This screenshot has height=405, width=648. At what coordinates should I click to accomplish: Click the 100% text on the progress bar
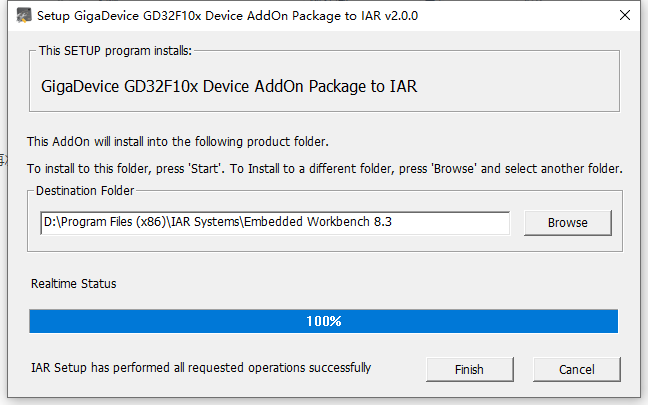pos(323,321)
